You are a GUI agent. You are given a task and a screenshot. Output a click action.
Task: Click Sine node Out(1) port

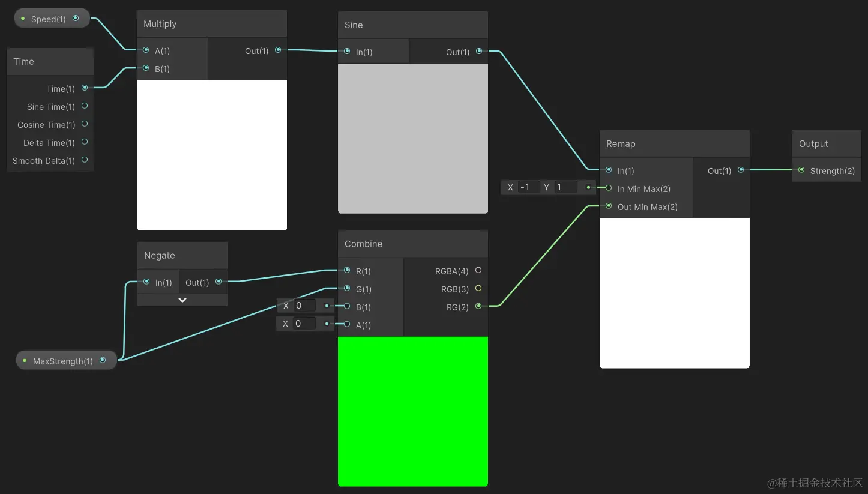pos(479,52)
